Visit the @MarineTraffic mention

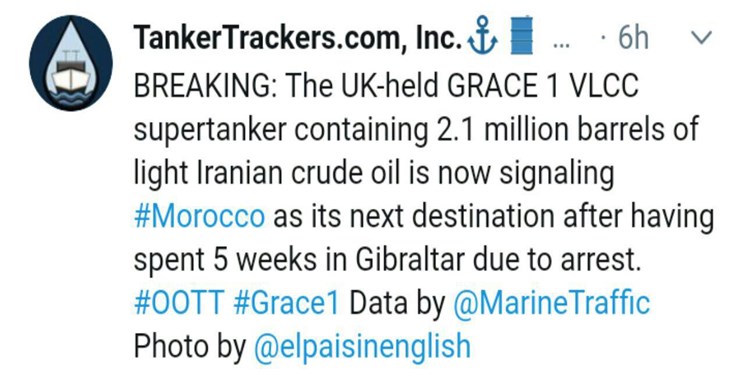551,303
